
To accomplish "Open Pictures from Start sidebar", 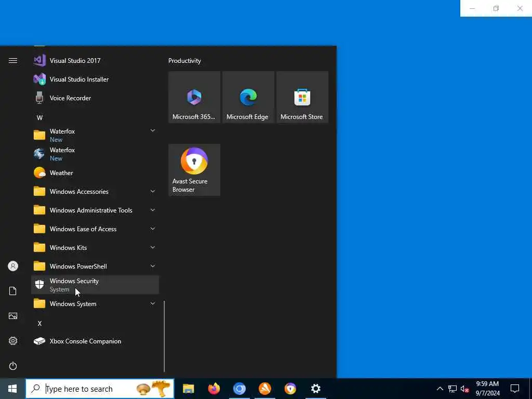I will point(13,316).
